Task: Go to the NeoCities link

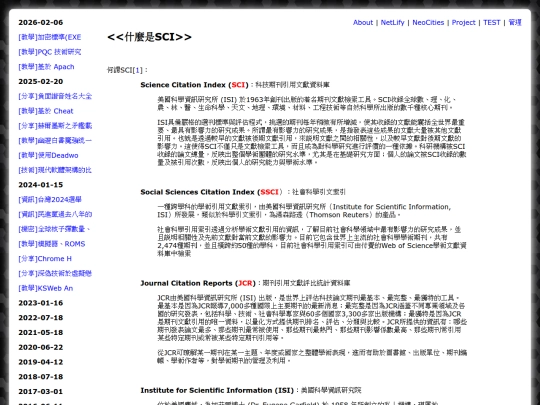Action: [428, 22]
